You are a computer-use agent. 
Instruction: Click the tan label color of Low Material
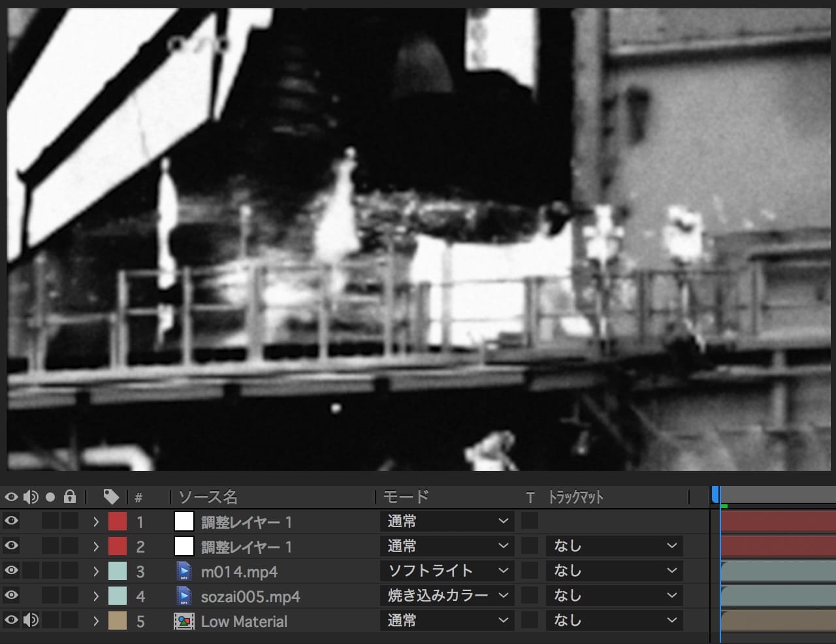click(x=118, y=621)
